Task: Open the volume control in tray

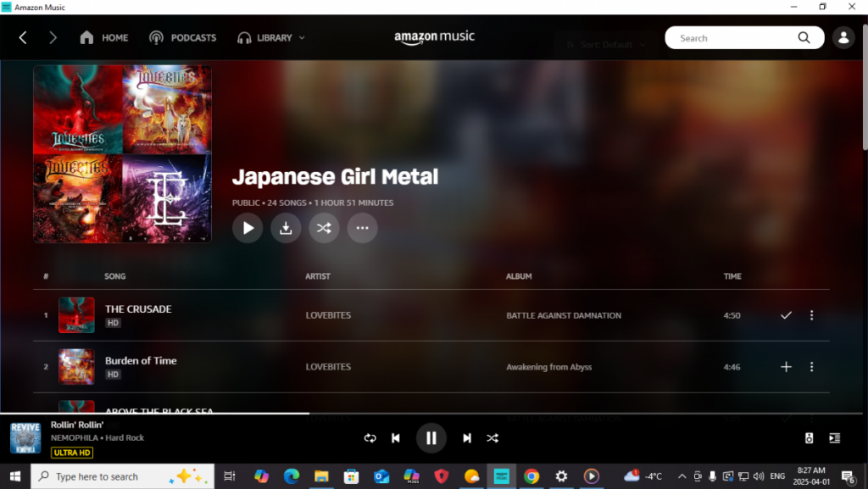Action: click(759, 476)
